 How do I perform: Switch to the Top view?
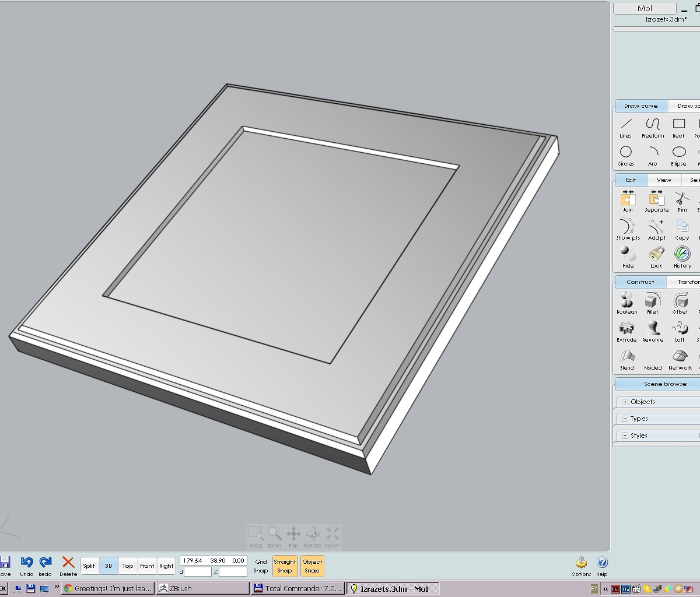[128, 566]
